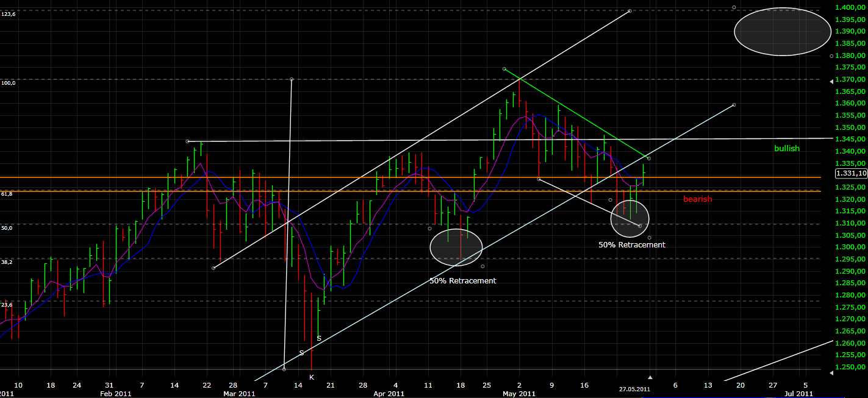
Task: Click the price-axis arrow beside 1.250,00
Action: [833, 370]
